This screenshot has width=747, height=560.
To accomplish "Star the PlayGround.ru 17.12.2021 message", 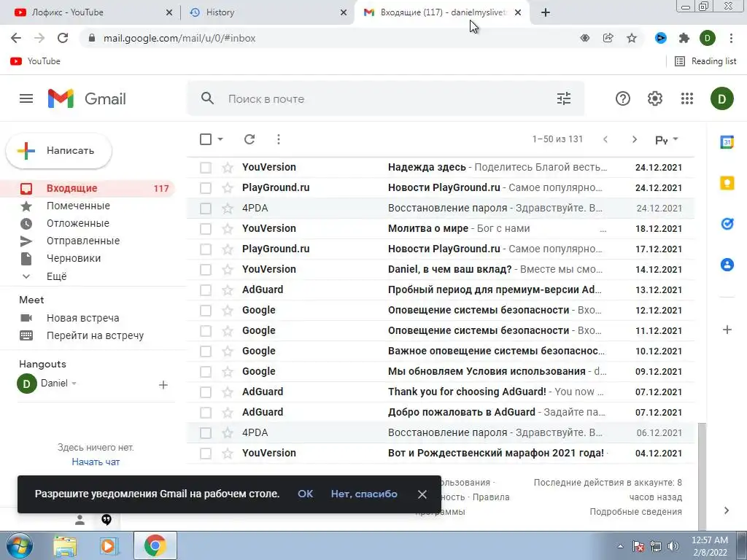I will pos(228,249).
